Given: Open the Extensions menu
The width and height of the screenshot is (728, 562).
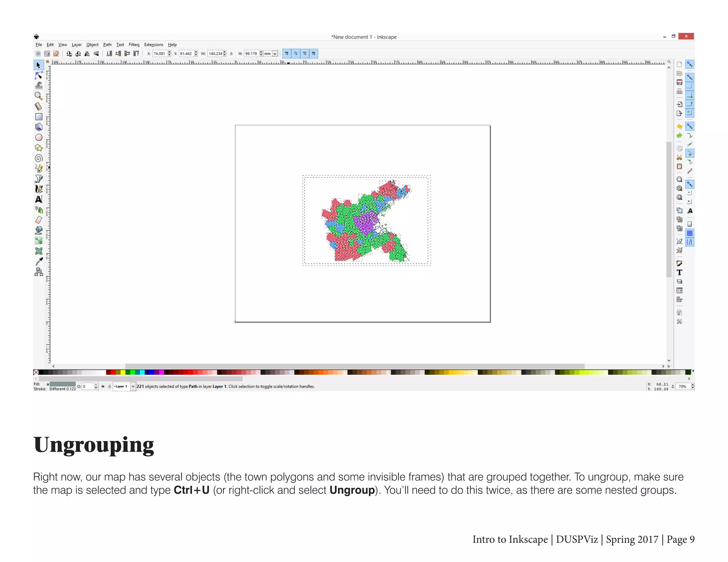Looking at the screenshot, I should (x=154, y=45).
